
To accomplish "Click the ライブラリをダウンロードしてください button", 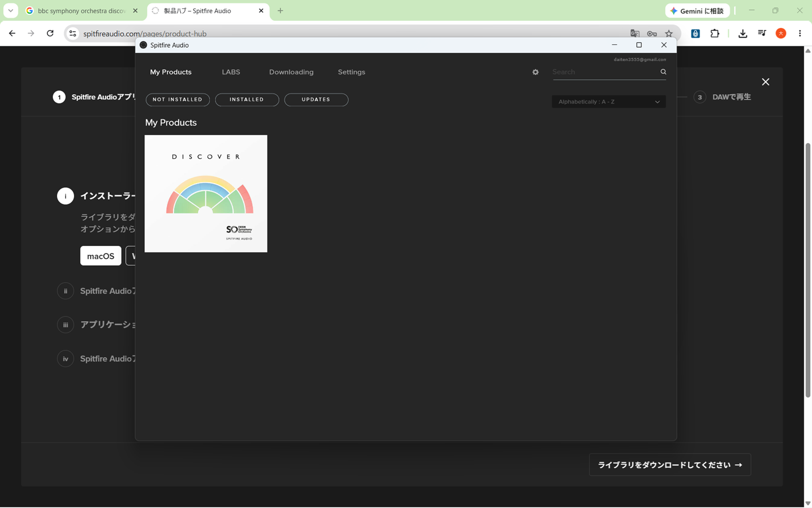I will pos(670,465).
